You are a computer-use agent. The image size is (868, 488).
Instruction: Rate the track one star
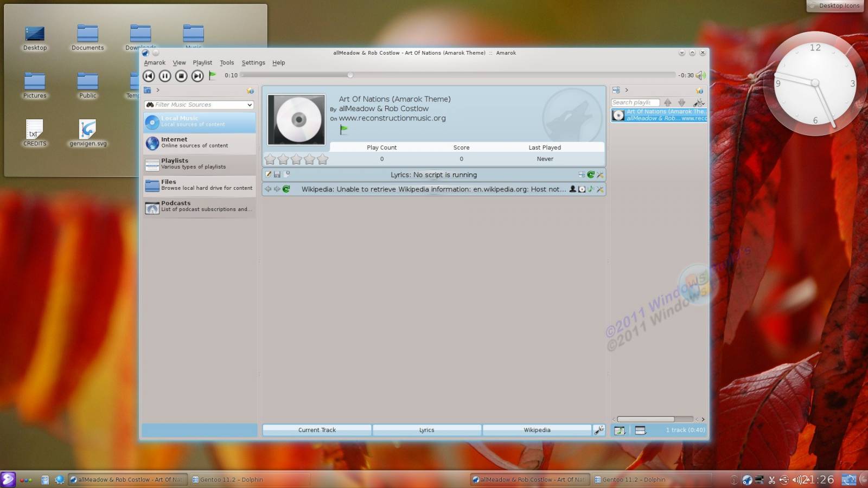coord(270,159)
